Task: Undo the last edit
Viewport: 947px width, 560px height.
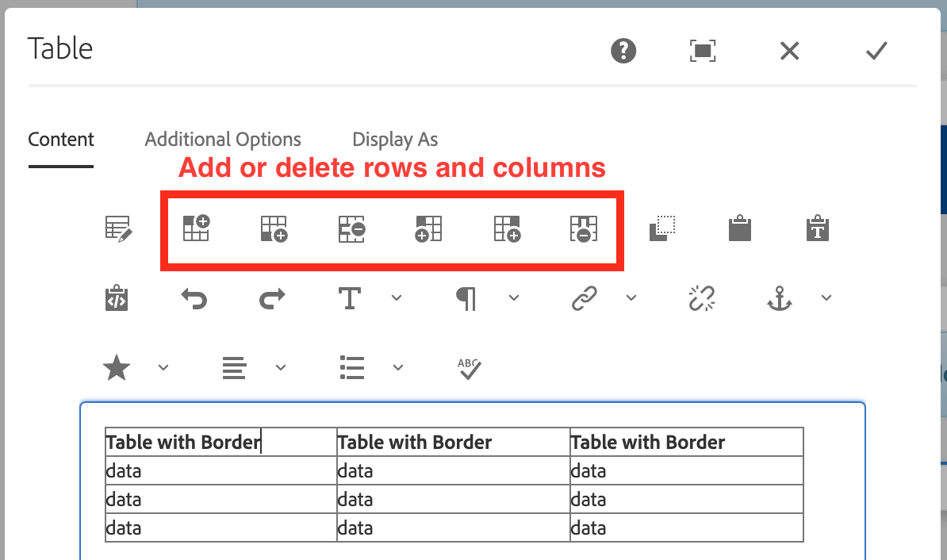Action: pos(194,298)
